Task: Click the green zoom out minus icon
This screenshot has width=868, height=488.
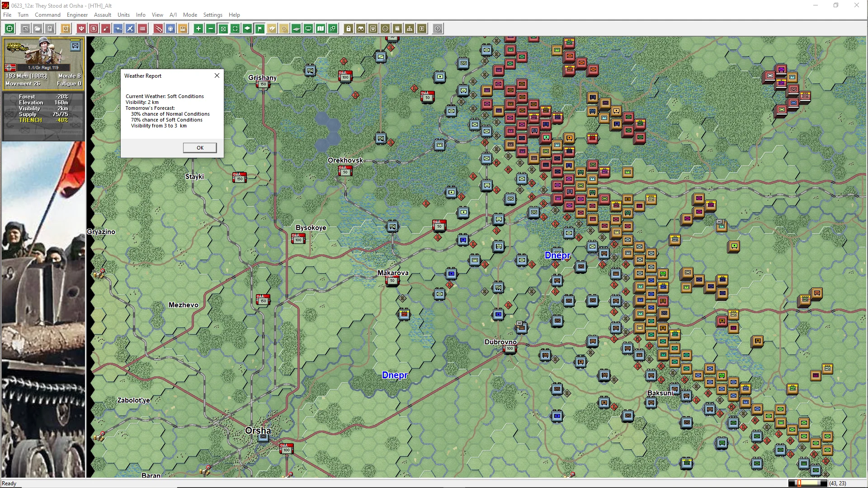Action: tap(211, 29)
